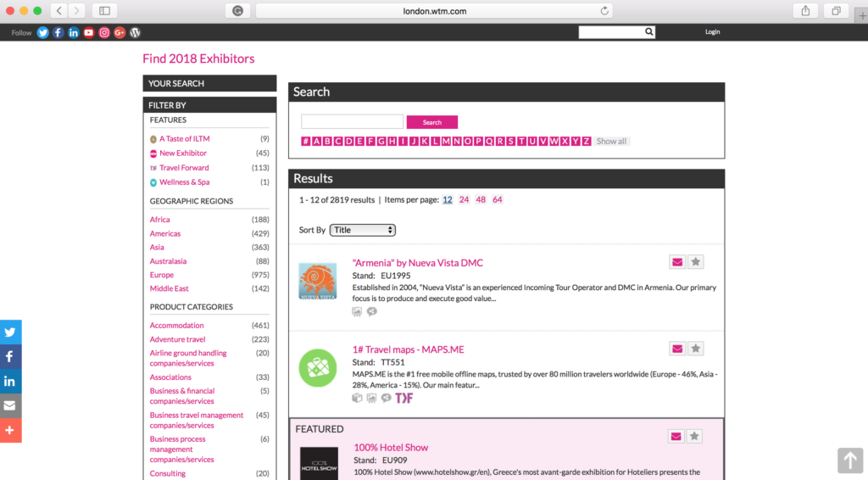Click the top bar site search field
This screenshot has height=480, width=868.
click(611, 32)
